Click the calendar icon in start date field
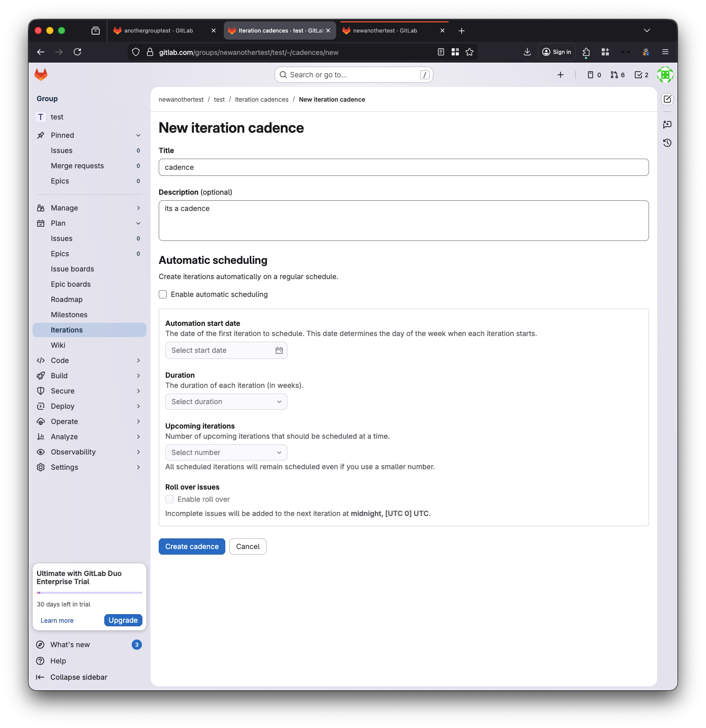Viewport: 706px width, 728px height. 279,350
